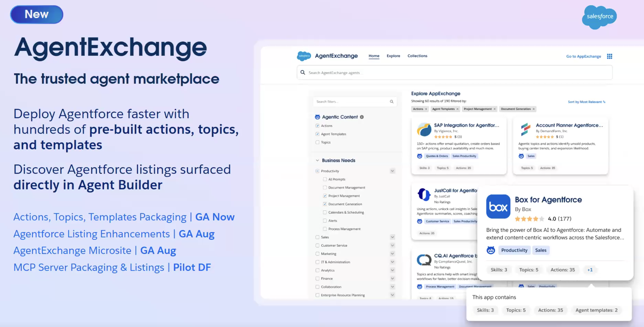644x327 pixels.
Task: Expand the Analytics category chevron
Action: pyautogui.click(x=392, y=270)
